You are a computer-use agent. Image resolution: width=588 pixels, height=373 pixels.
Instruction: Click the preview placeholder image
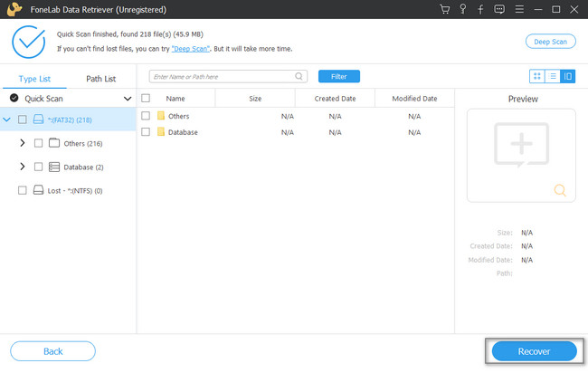pos(521,145)
